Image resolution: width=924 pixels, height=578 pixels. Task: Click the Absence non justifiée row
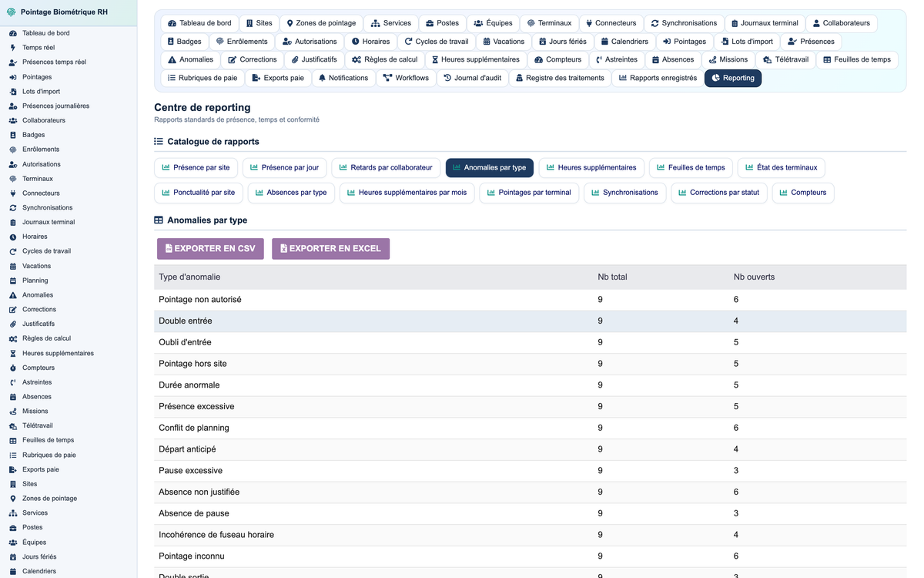(x=530, y=492)
